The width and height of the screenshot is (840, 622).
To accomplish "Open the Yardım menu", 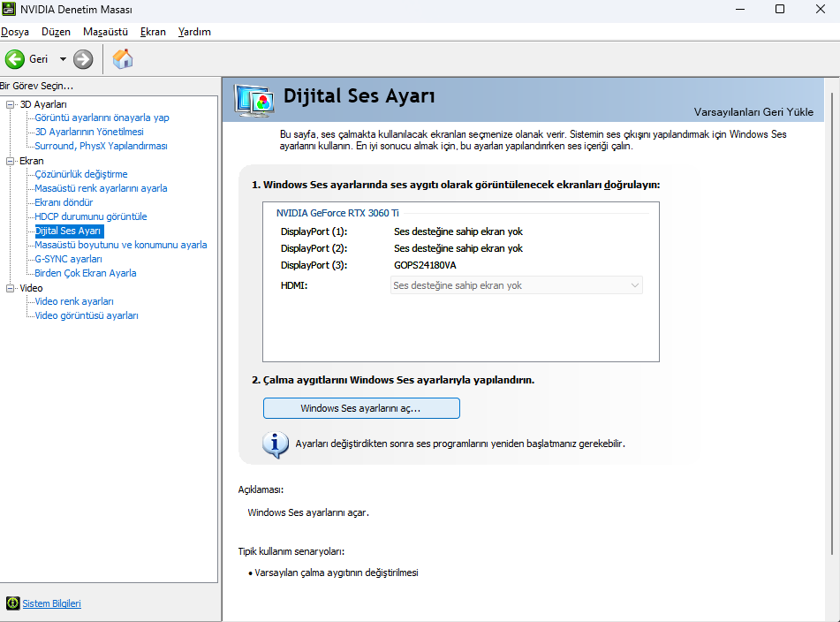I will 194,32.
